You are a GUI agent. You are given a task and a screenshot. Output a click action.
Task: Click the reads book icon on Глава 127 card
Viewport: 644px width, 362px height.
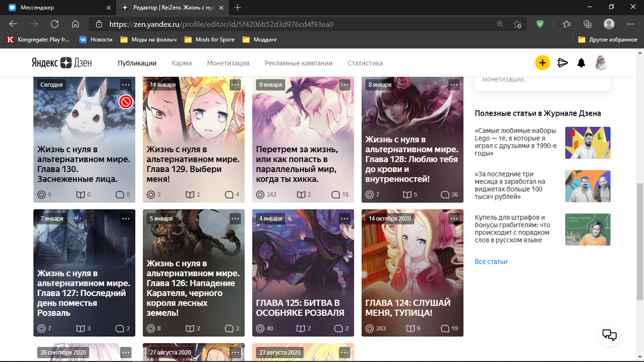pos(80,328)
